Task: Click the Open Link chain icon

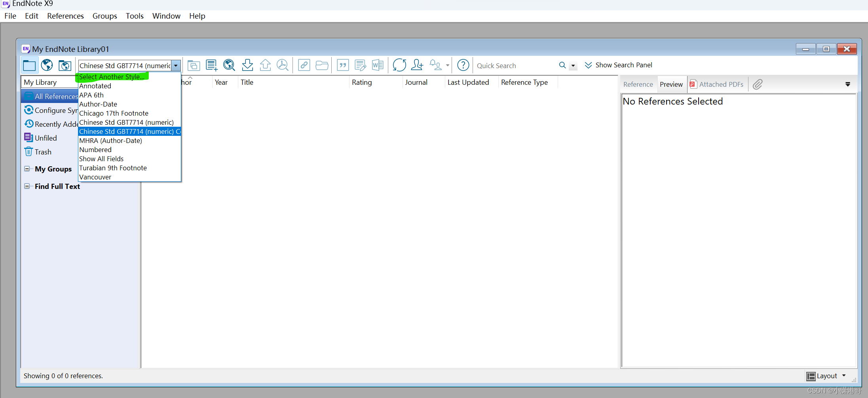Action: click(304, 65)
